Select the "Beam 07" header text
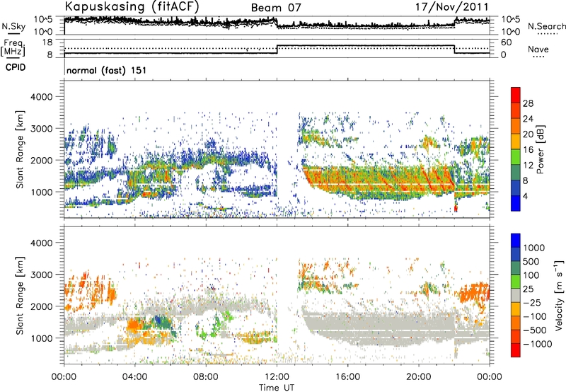This screenshot has width=566, height=392. pos(276,8)
